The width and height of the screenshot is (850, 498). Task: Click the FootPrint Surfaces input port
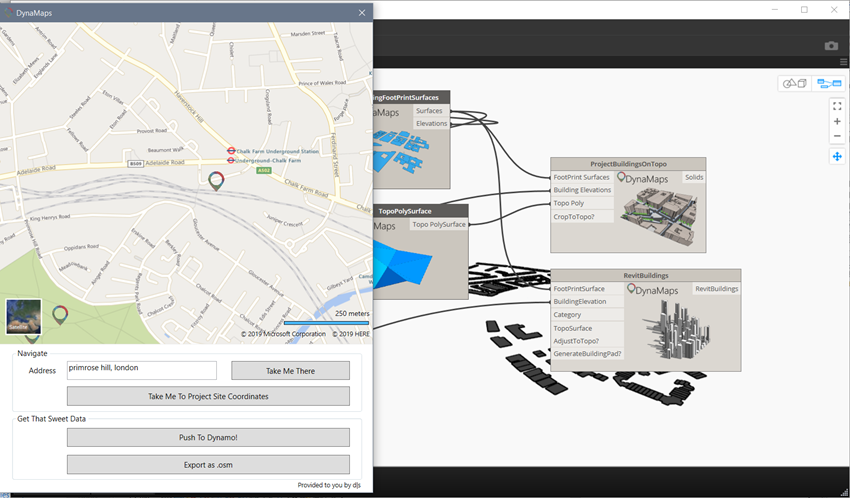(582, 177)
